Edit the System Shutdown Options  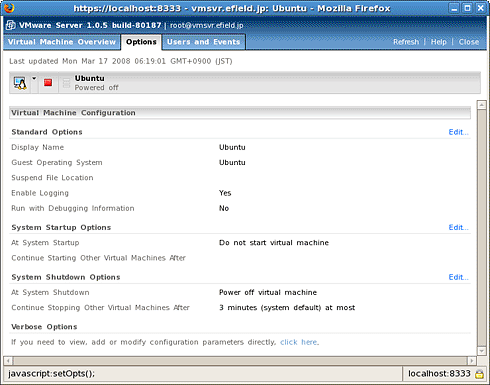pos(458,277)
